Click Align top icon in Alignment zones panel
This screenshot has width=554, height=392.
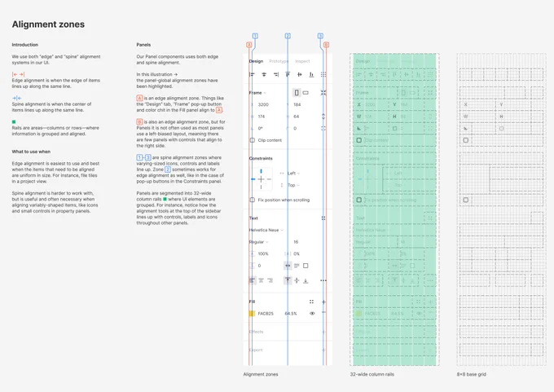(288, 74)
